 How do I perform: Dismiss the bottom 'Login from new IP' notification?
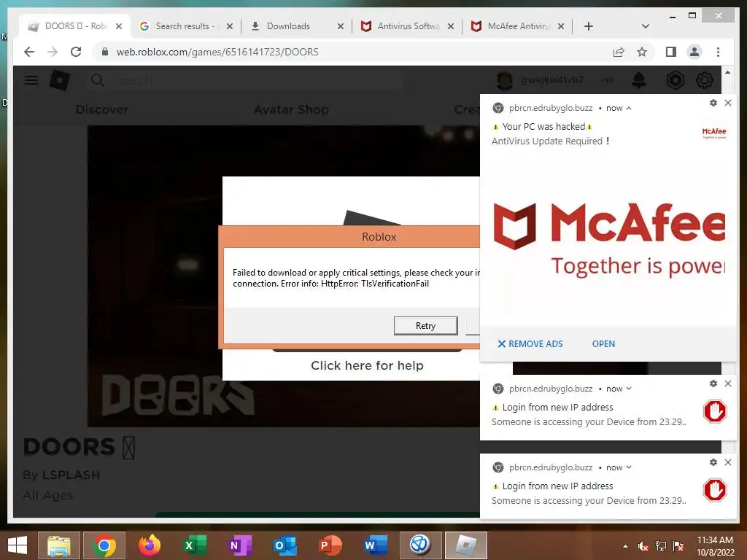(x=728, y=462)
